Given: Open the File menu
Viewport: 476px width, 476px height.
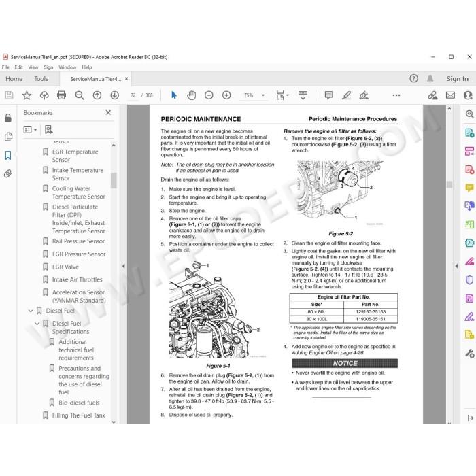Looking at the screenshot, I should tap(5, 67).
